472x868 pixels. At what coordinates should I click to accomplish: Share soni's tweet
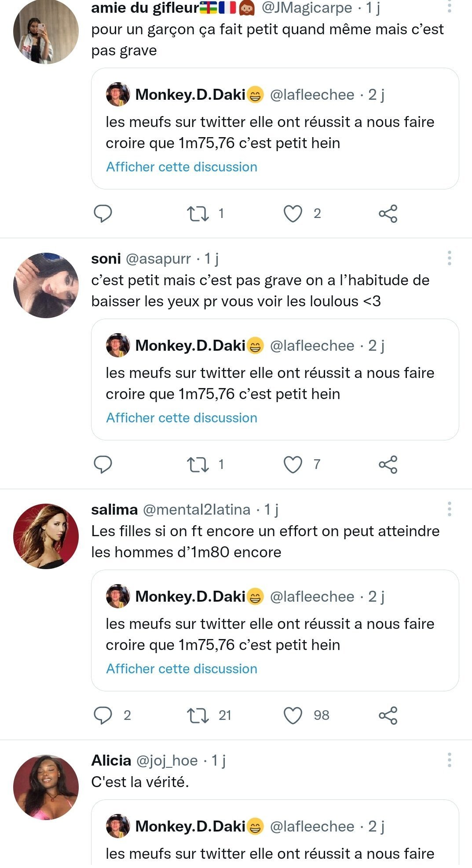coord(388,465)
